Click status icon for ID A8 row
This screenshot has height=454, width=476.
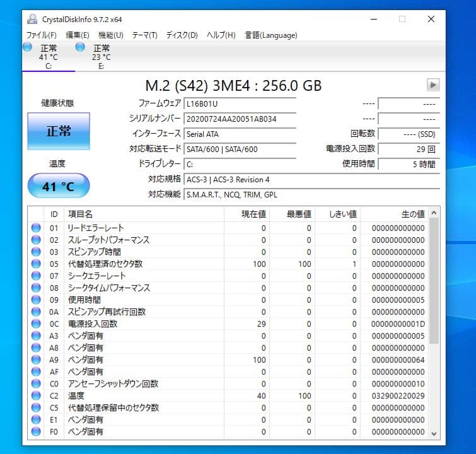click(x=36, y=347)
